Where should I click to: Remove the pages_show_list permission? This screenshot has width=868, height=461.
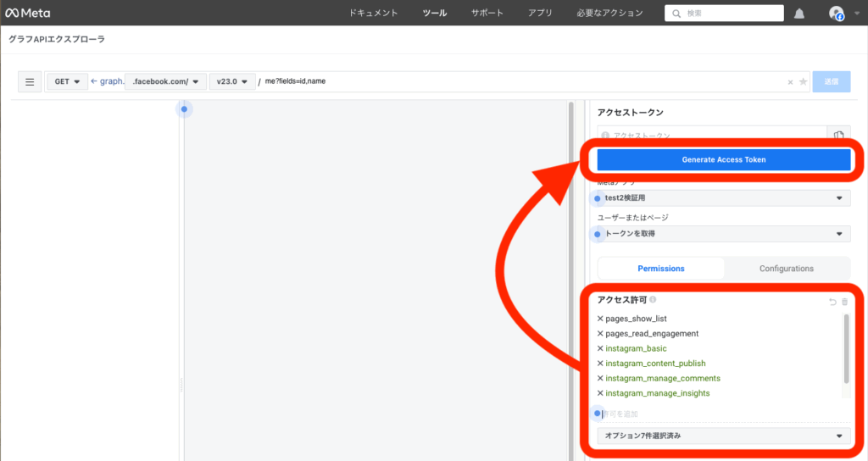point(600,319)
